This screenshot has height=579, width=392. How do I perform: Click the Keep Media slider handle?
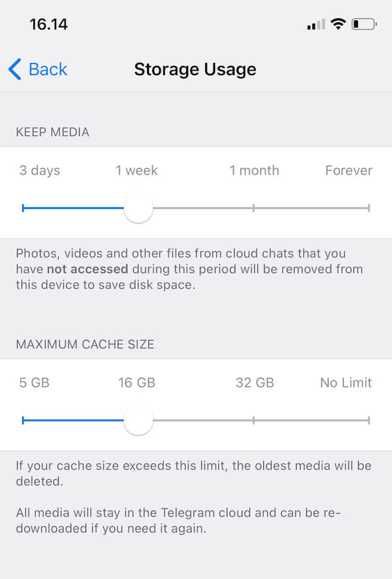[x=139, y=208]
